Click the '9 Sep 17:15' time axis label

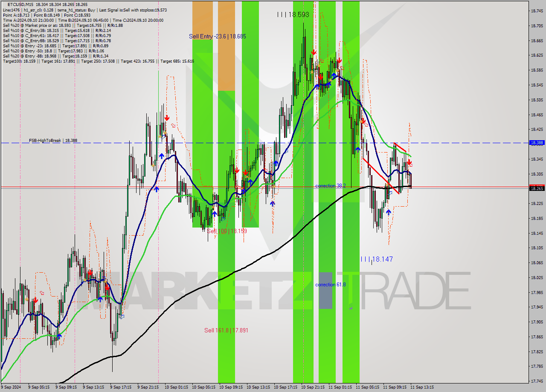pyautogui.click(x=121, y=387)
